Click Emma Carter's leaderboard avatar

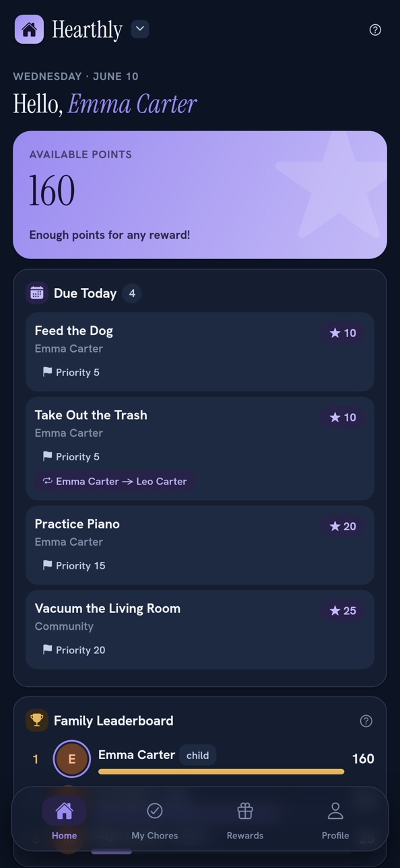tap(72, 759)
